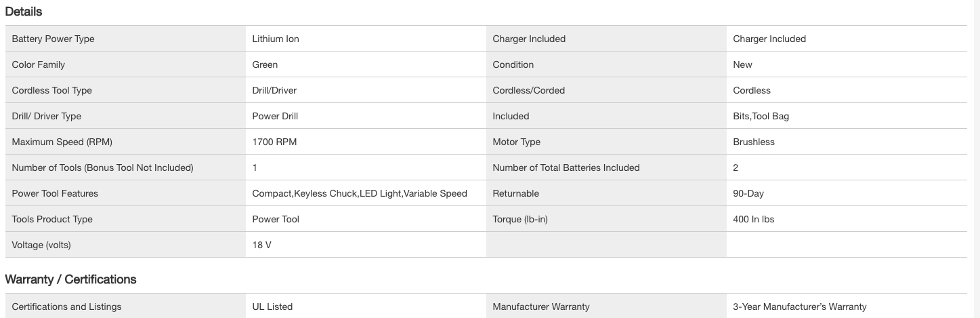Viewport: 980px width, 318px height.
Task: Click the 1700 RPM value
Action: coord(274,142)
